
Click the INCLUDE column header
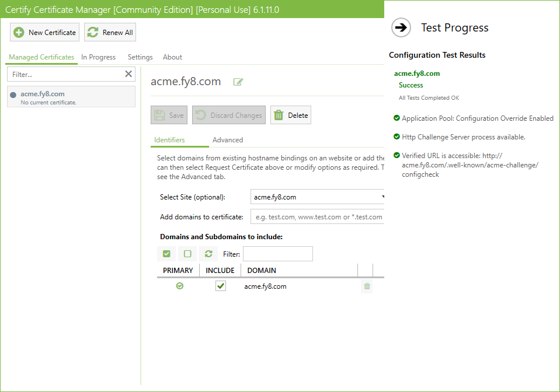(220, 270)
